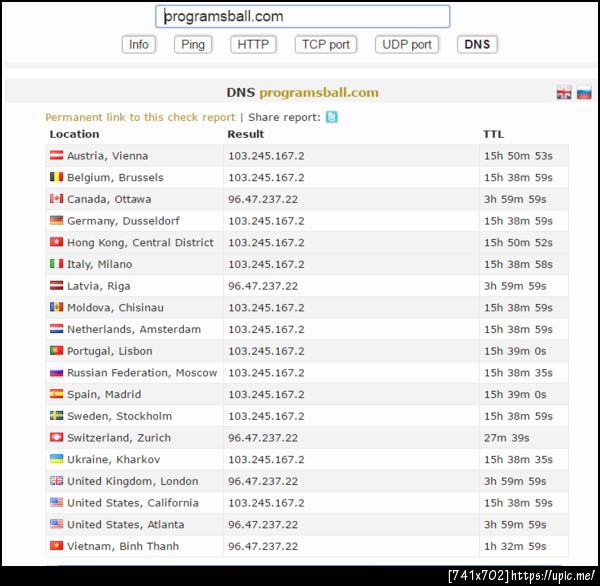Click Hong Kong TTL 15h 50m 52s

point(518,243)
